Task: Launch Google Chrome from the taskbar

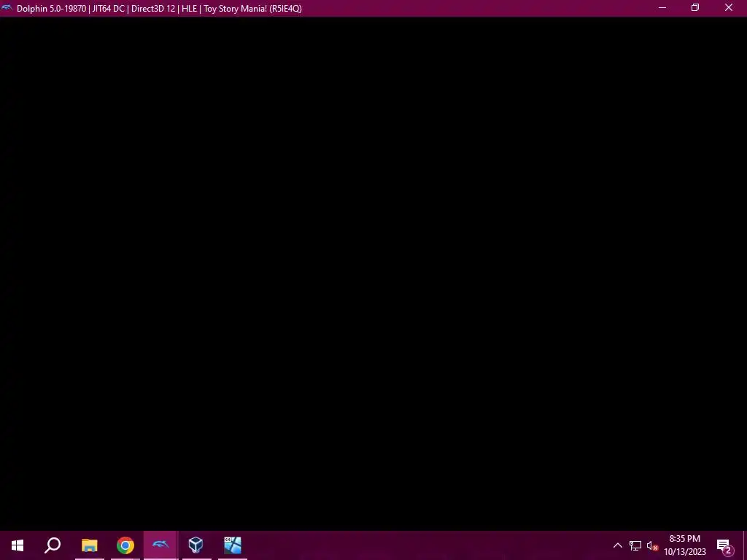Action: [125, 545]
